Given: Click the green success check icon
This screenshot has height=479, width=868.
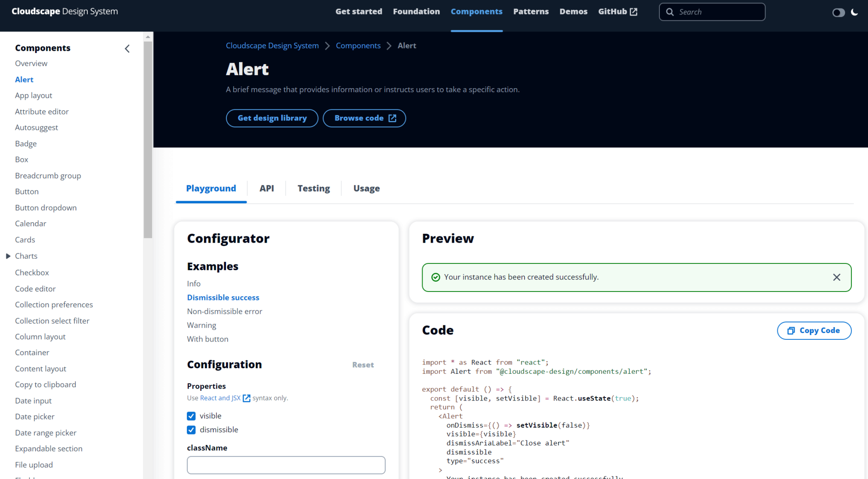Looking at the screenshot, I should 435,277.
